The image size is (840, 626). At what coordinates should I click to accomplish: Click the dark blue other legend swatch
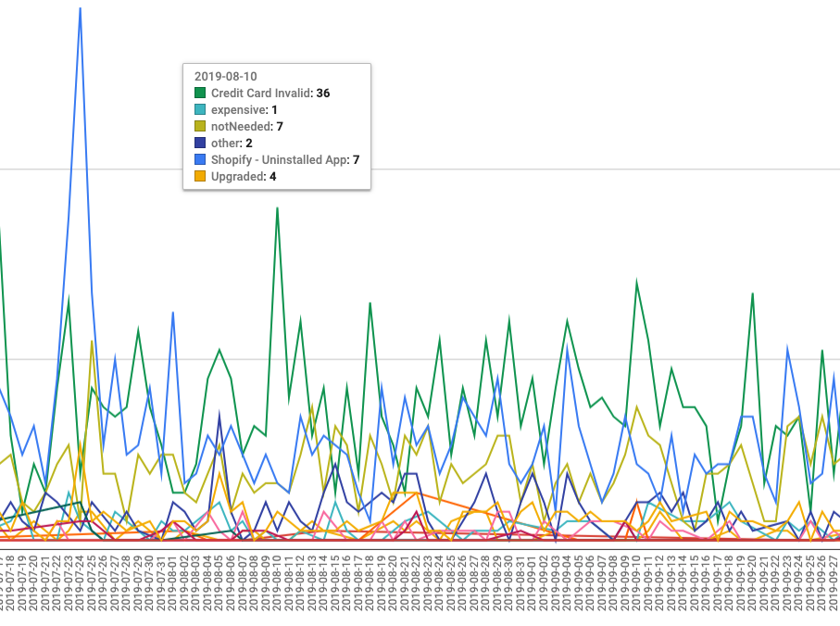tap(199, 144)
